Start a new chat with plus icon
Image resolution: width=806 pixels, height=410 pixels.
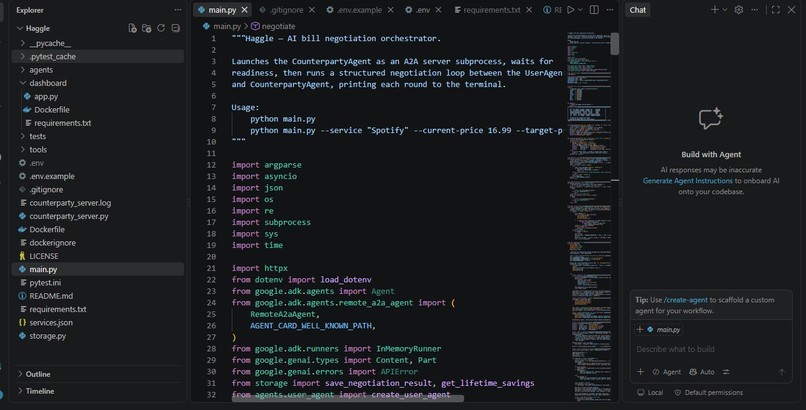715,10
